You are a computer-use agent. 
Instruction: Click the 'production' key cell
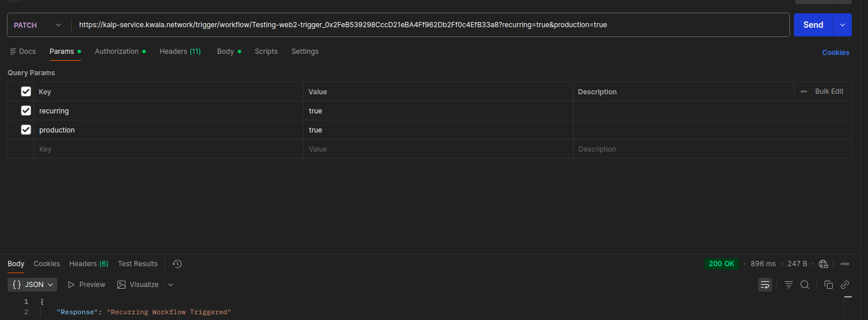pyautogui.click(x=168, y=130)
